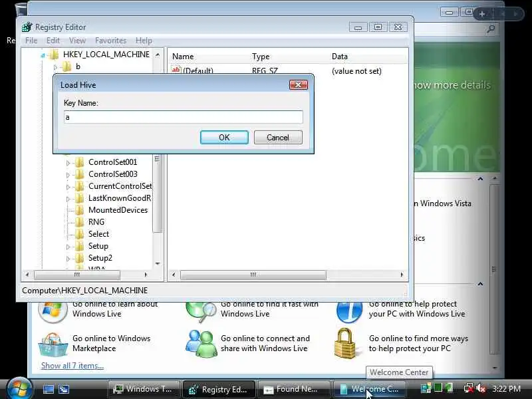Click tree pane scroll down arrow
Image resolution: width=532 pixels, height=399 pixels.
158,263
